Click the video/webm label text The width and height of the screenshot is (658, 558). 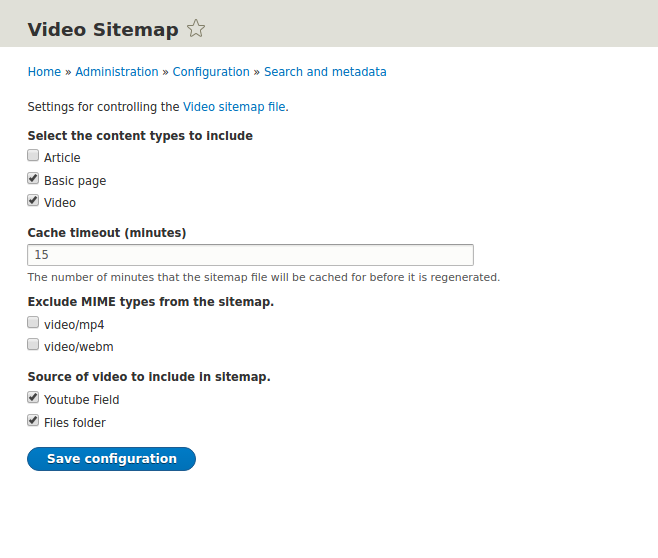coord(79,347)
